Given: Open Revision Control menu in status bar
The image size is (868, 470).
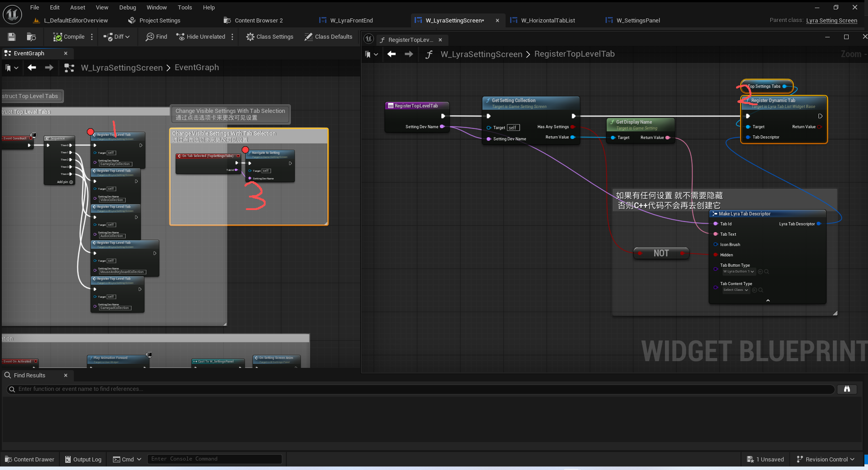Looking at the screenshot, I should [826, 459].
